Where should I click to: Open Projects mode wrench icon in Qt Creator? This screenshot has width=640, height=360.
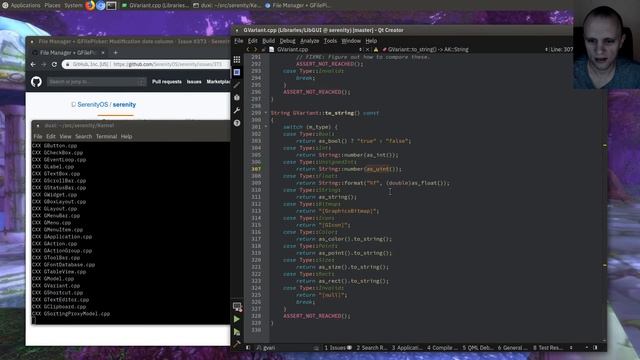[x=237, y=110]
